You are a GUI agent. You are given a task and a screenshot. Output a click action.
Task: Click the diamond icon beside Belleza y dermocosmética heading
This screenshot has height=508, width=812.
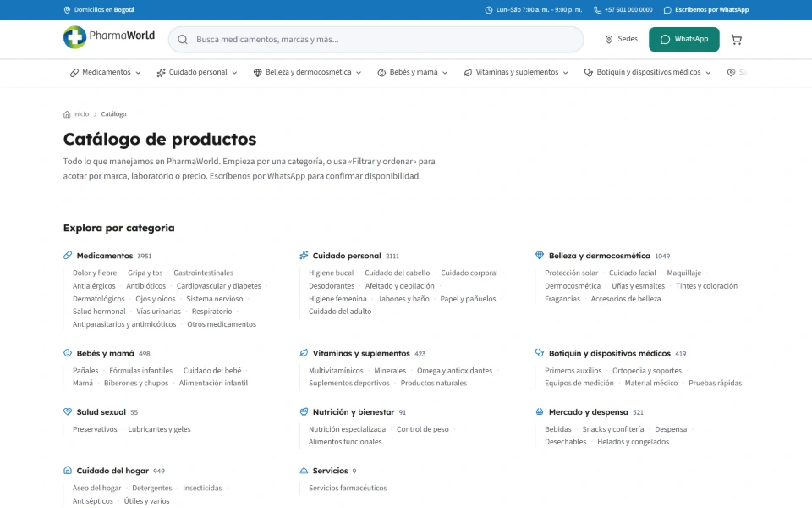tap(540, 255)
